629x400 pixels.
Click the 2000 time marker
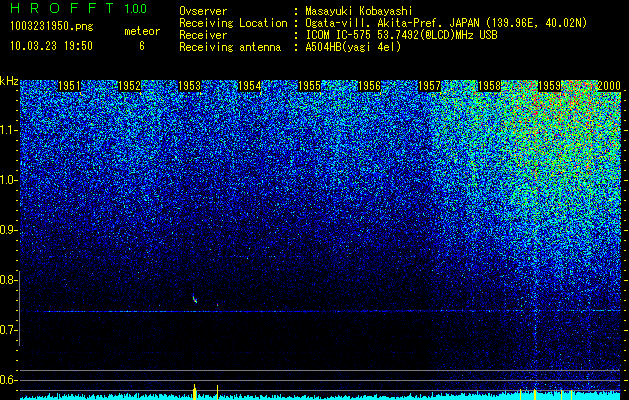pos(609,86)
